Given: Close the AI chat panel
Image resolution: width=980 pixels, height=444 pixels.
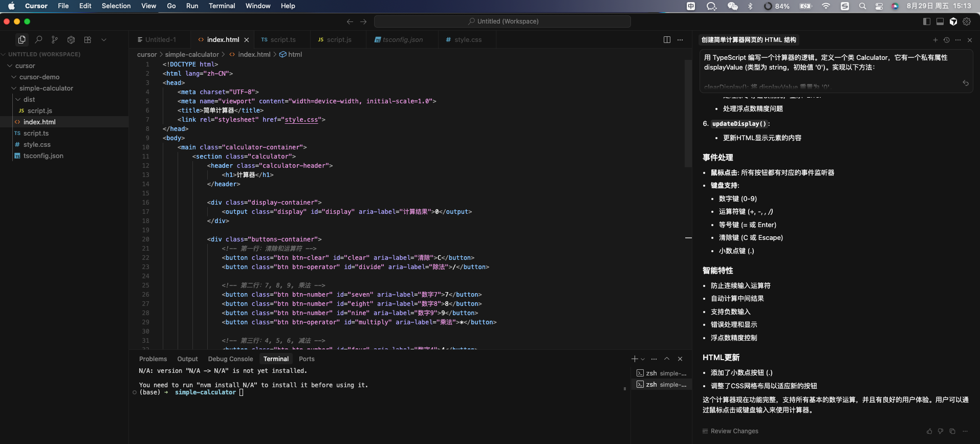Looking at the screenshot, I should (x=970, y=40).
